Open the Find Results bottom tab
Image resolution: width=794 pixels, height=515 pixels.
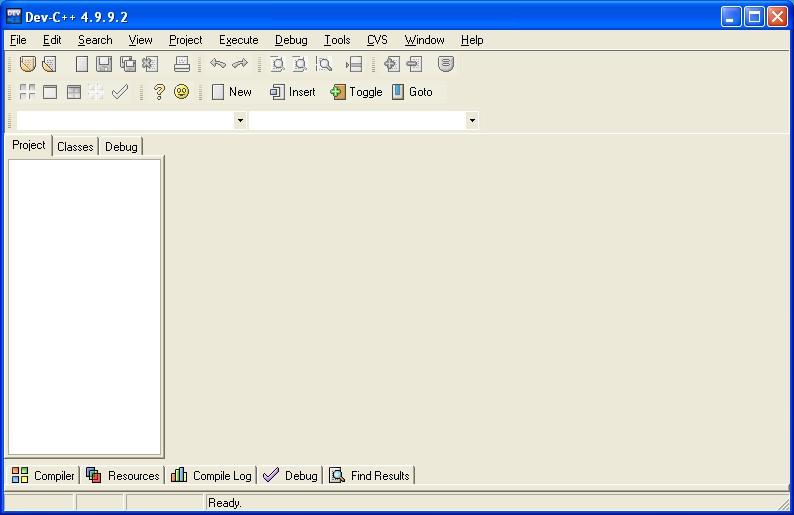click(369, 476)
